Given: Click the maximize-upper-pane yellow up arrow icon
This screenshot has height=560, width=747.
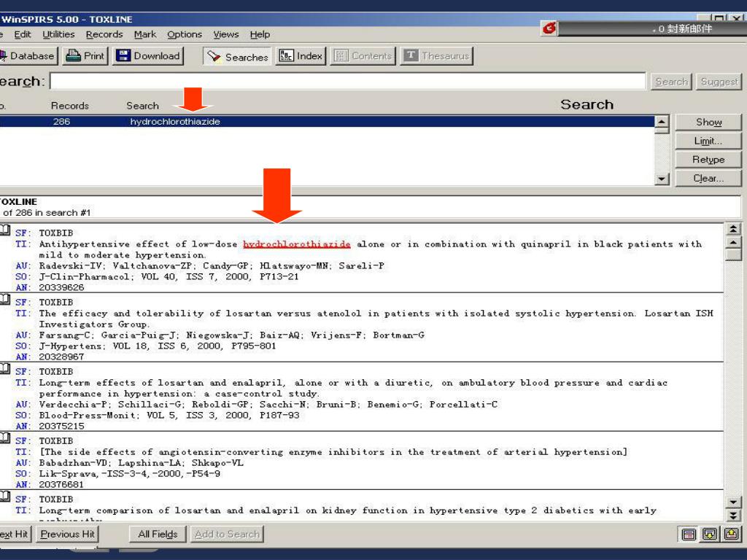Looking at the screenshot, I should click(731, 534).
